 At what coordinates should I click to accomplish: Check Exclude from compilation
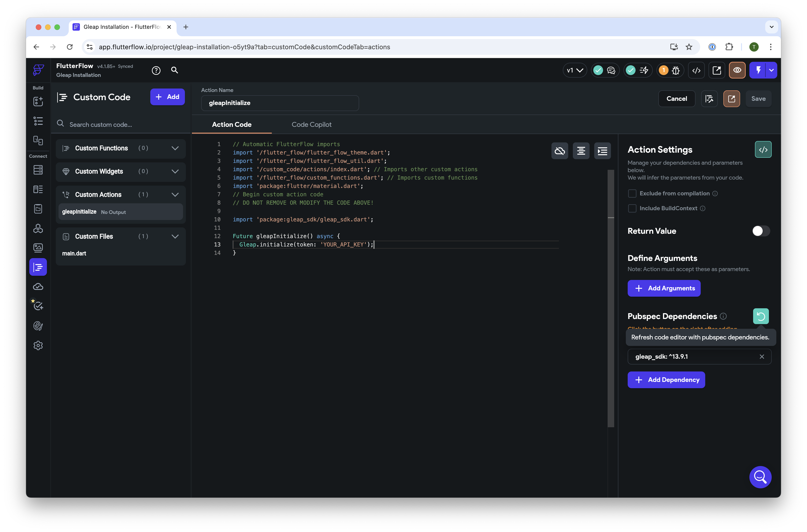pos(632,193)
